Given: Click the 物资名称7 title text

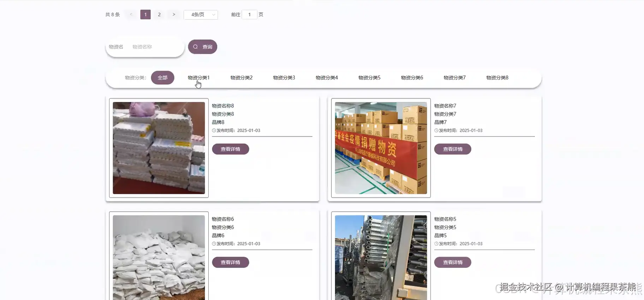Looking at the screenshot, I should click(x=445, y=106).
